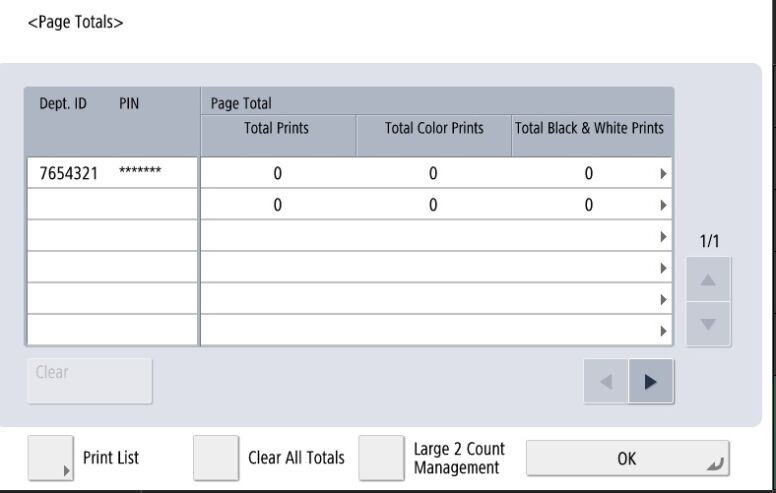Click the Total Black & White Prints header
The height and width of the screenshot is (493, 776).
tap(589, 128)
